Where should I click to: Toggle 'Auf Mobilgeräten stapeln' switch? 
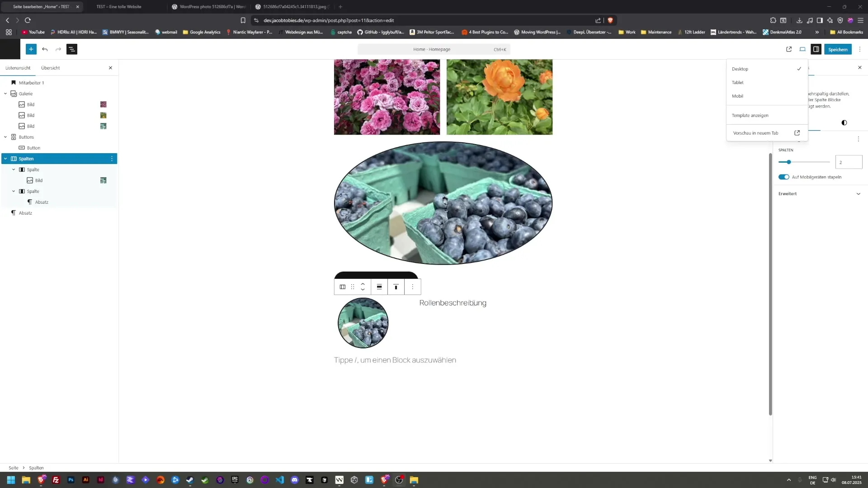(784, 177)
